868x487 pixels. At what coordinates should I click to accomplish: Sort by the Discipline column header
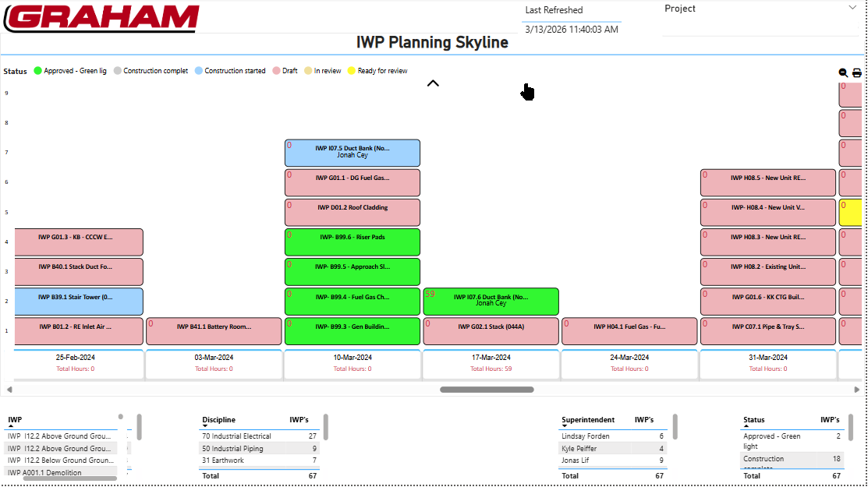click(218, 419)
